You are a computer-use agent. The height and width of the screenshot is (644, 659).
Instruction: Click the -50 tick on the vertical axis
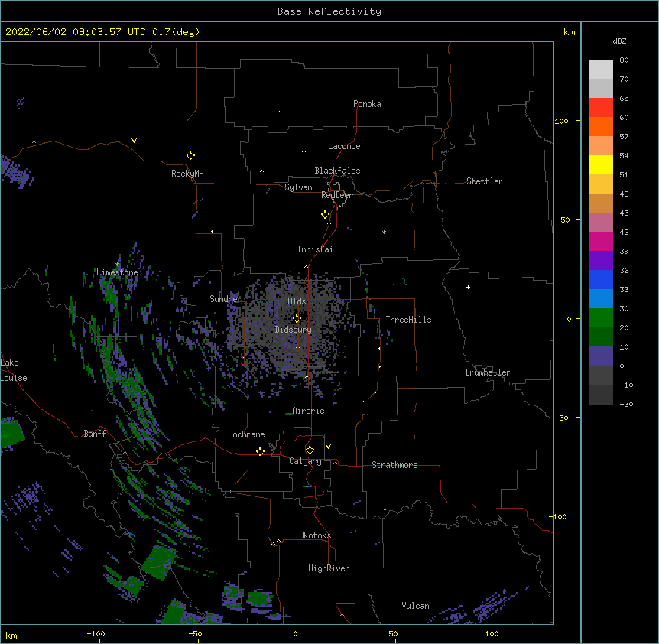(x=561, y=418)
